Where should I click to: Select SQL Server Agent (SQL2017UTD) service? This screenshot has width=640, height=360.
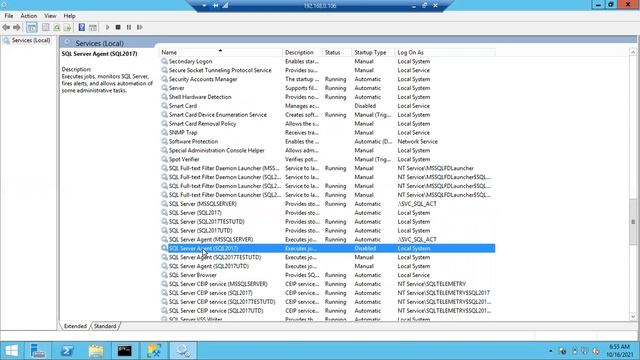[209, 266]
